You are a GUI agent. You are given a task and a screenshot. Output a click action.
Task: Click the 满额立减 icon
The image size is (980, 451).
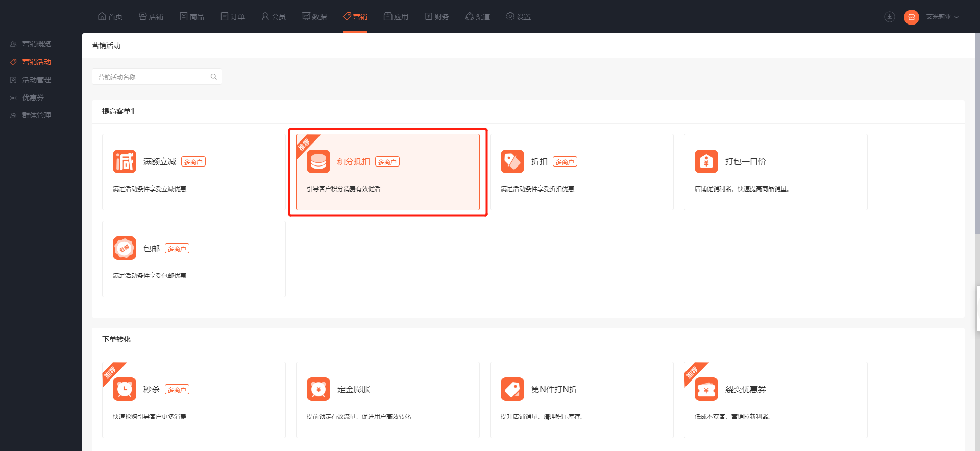click(125, 161)
